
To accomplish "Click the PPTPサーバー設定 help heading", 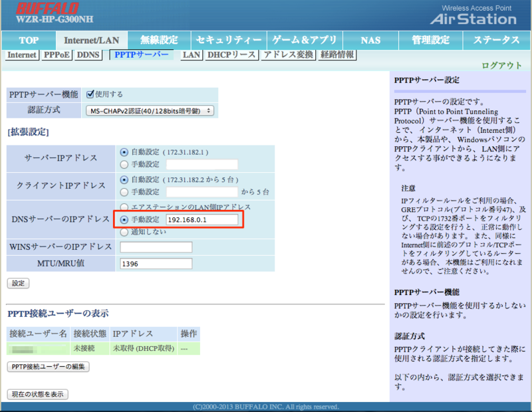I will point(427,80).
